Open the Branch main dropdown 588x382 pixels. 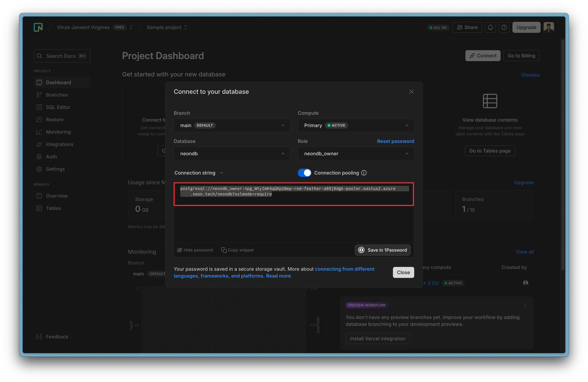pyautogui.click(x=232, y=125)
